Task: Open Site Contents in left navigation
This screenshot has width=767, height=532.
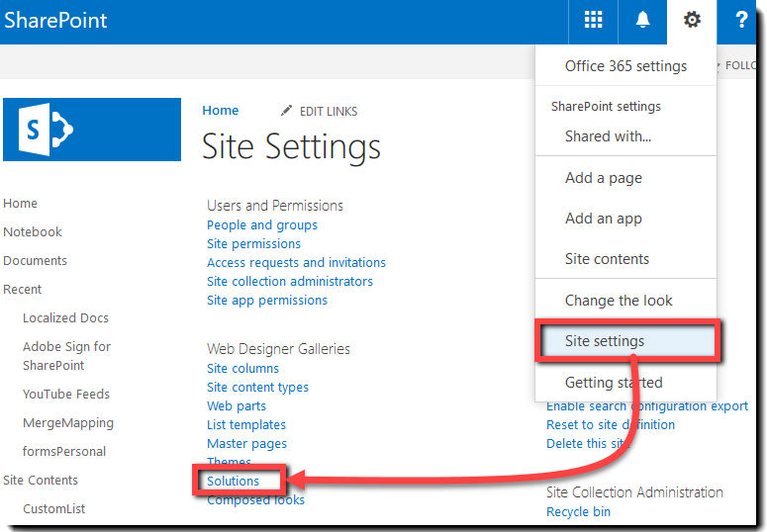Action: point(41,481)
